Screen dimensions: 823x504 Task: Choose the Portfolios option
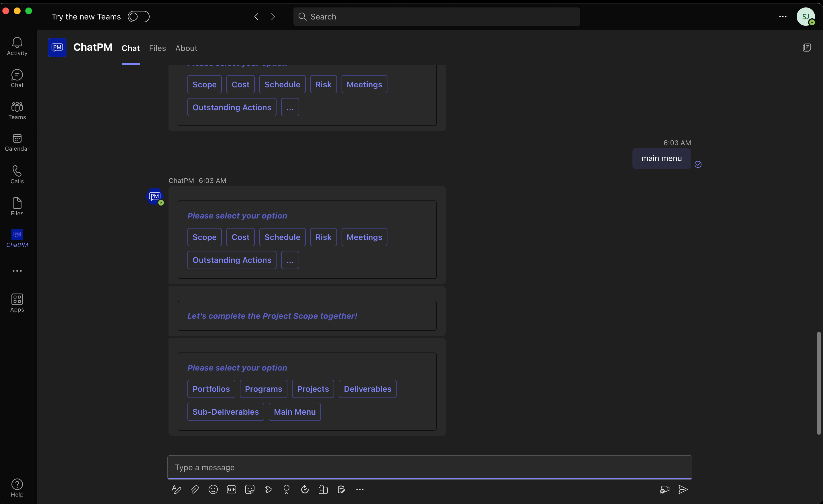click(211, 389)
